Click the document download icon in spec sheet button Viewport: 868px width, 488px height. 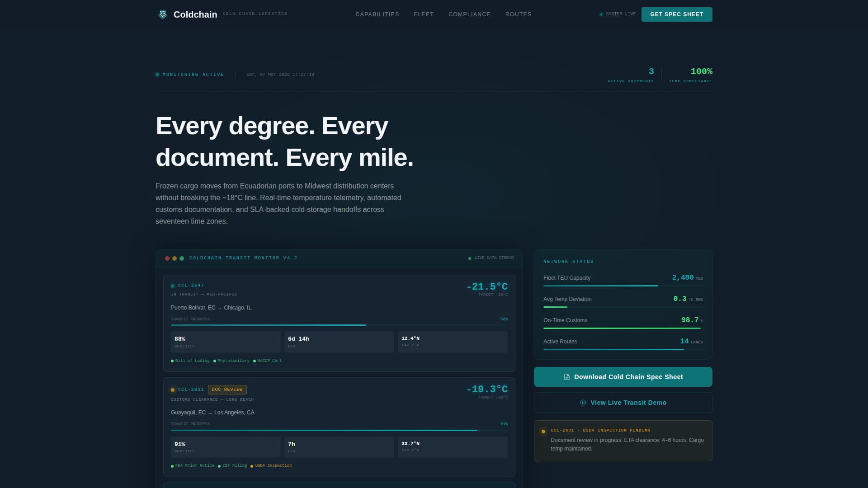[x=567, y=377]
